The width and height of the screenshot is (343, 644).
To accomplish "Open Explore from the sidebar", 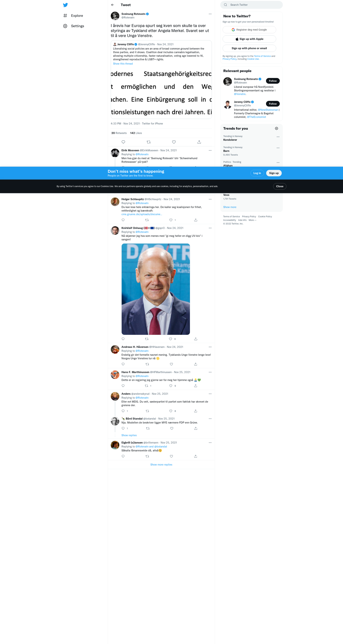I will [73, 16].
